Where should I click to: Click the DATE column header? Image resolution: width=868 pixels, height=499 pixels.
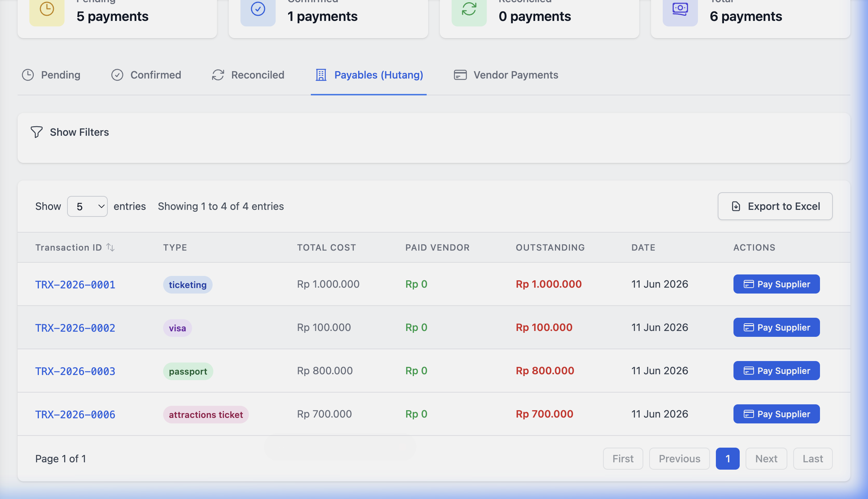coord(643,247)
